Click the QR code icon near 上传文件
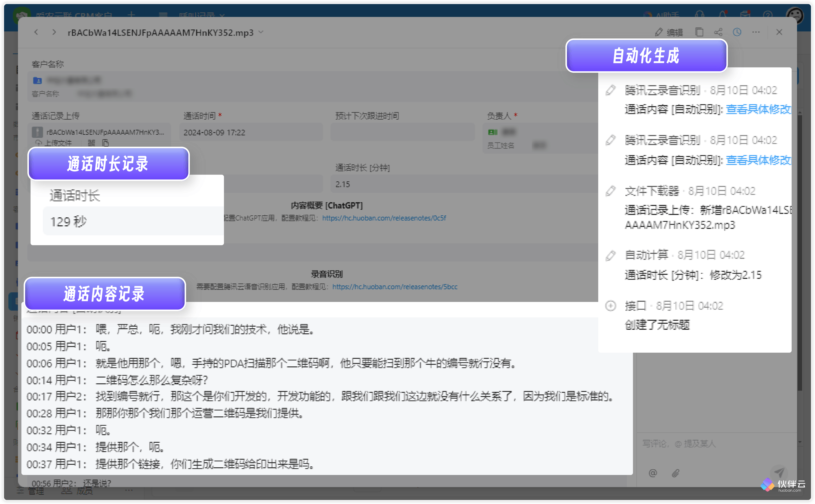 pos(91,143)
